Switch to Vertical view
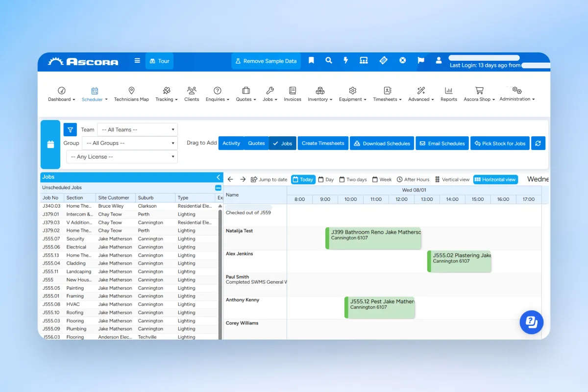 tap(452, 179)
